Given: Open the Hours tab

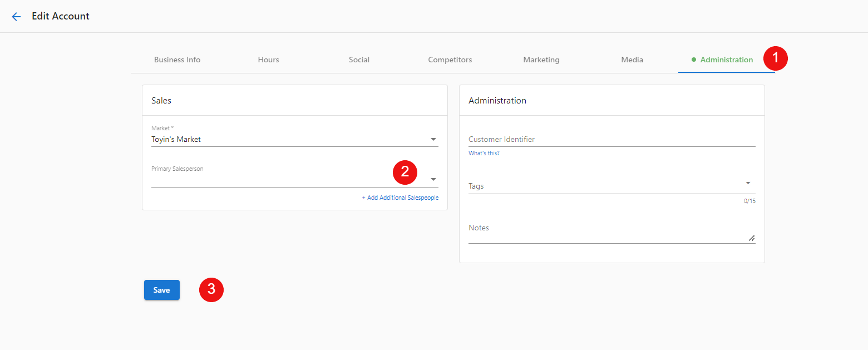Looking at the screenshot, I should point(268,60).
